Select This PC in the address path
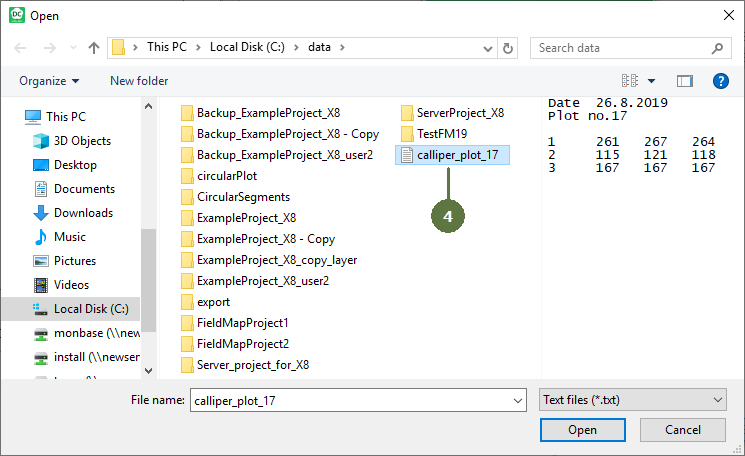745x456 pixels. (167, 47)
